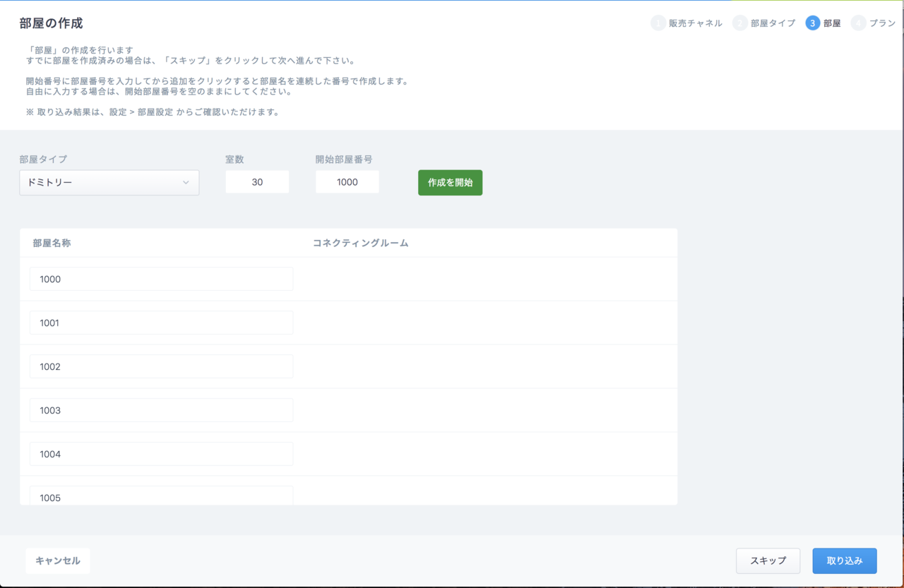Edit the room name field 1004
Viewport: 904px width, 588px height.
tap(161, 454)
